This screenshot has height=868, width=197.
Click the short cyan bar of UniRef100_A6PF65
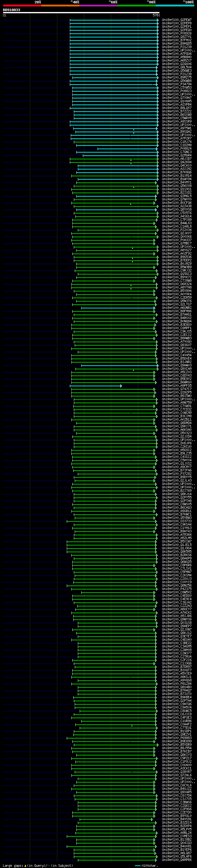(x=96, y=386)
